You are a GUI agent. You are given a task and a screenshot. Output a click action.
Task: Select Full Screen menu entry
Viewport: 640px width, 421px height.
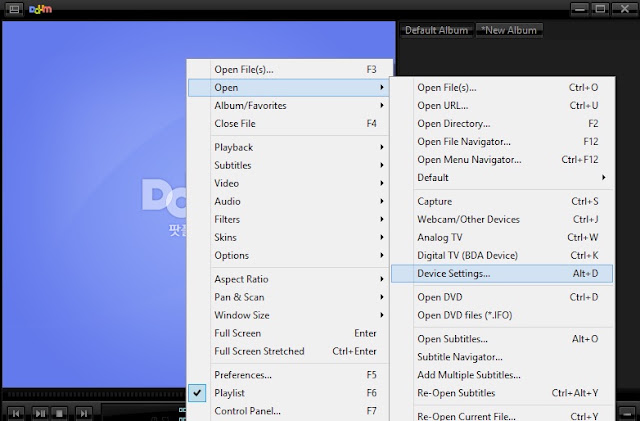tap(289, 333)
